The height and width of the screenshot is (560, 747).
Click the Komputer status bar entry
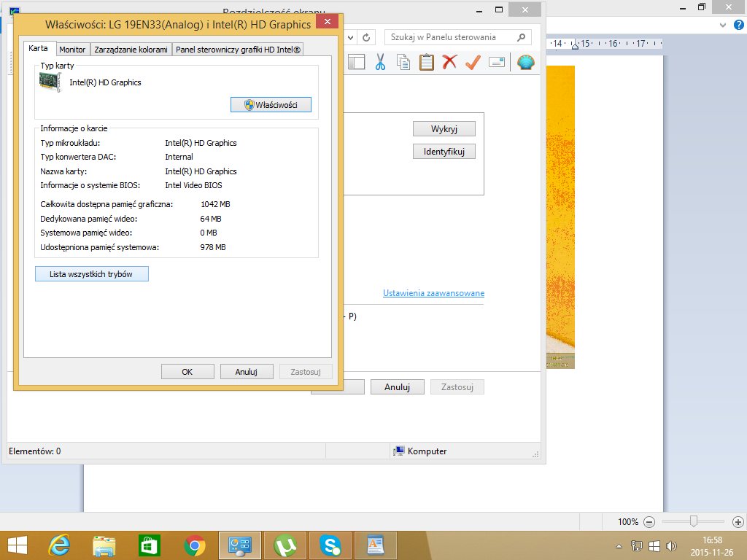coord(420,451)
